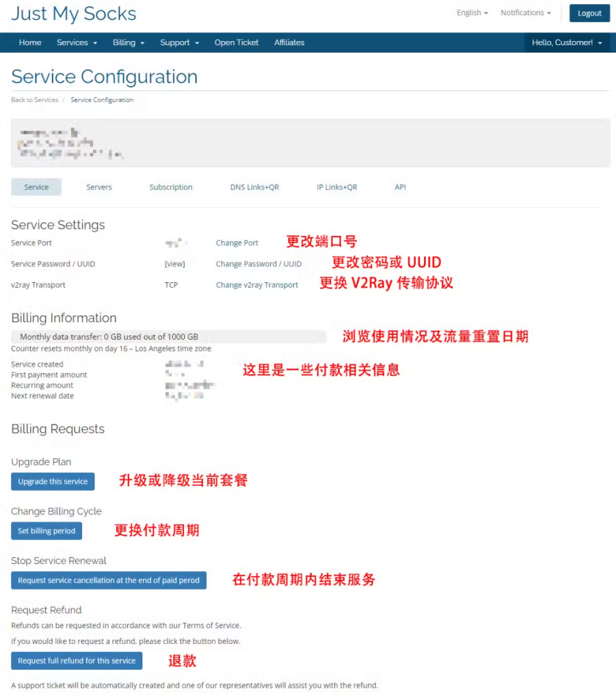
Task: Click Request full refund for this service
Action: (77, 661)
